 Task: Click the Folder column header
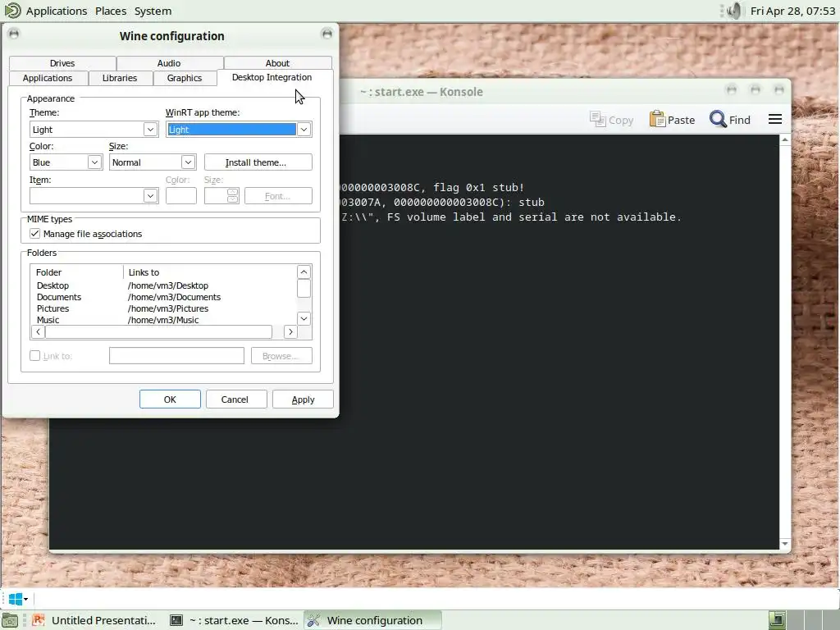click(77, 272)
